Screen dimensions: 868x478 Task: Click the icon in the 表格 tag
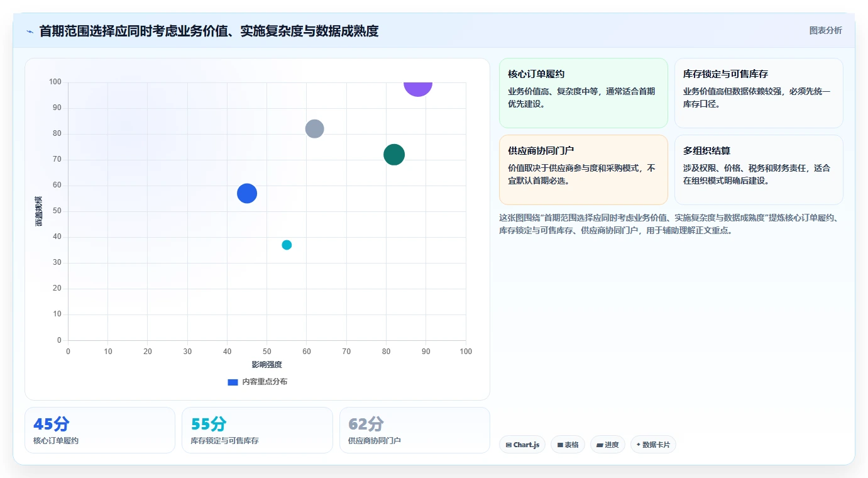point(560,445)
